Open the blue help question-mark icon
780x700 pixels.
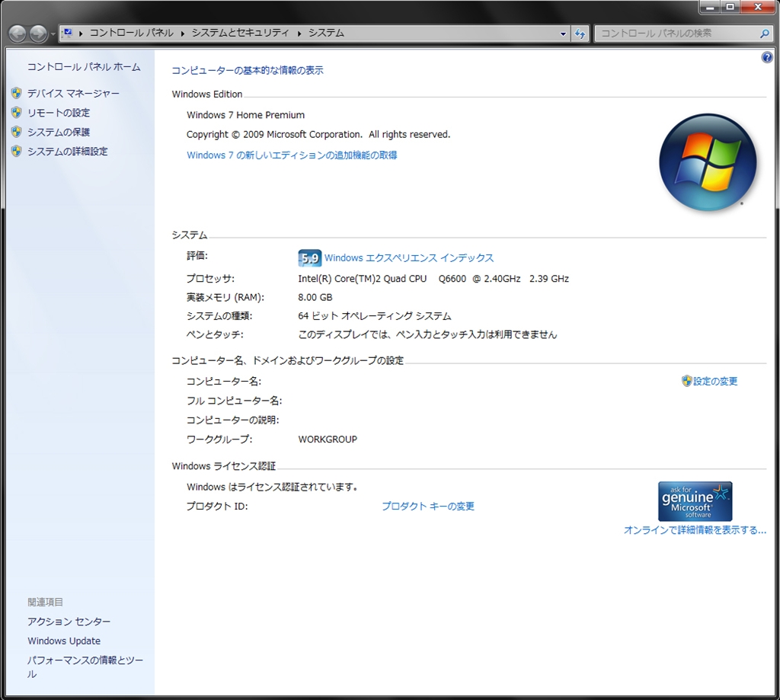767,57
